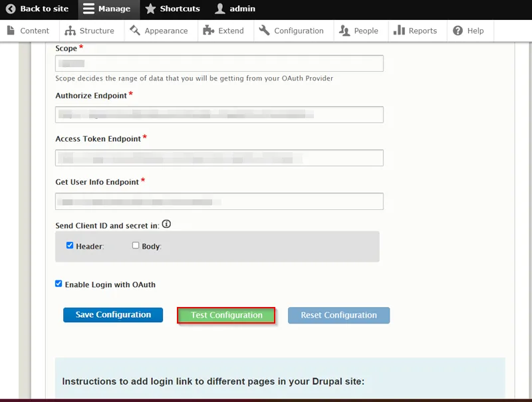Click the Appearance paintbrush icon

135,31
